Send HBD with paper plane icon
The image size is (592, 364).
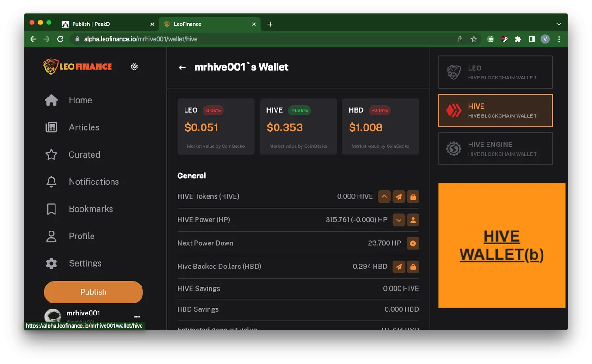point(399,267)
